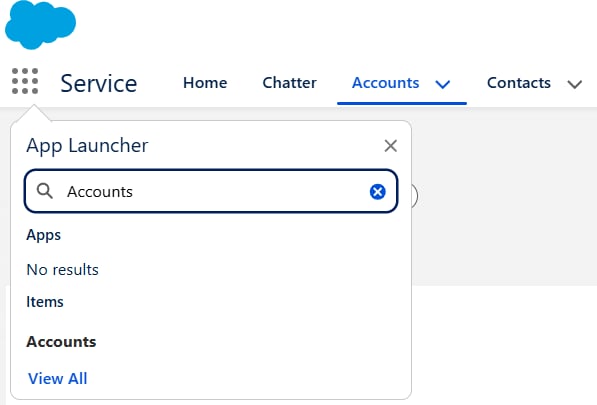Image resolution: width=597 pixels, height=405 pixels.
Task: Select the Accounts navigation tab
Action: [x=385, y=83]
